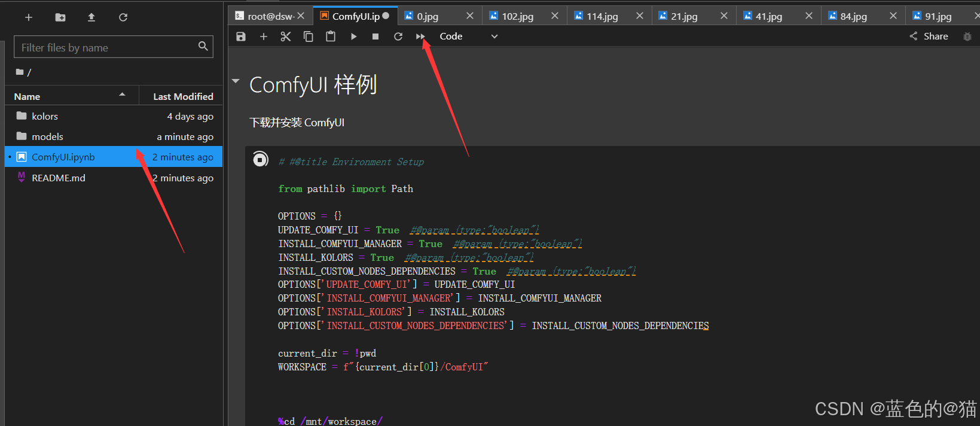Click the search magnifier icon
Image resolution: width=980 pixels, height=426 pixels.
203,46
